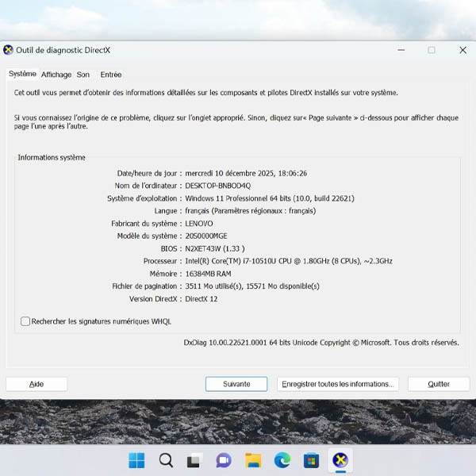
Task: Open Task View from the taskbar
Action: coord(194,460)
